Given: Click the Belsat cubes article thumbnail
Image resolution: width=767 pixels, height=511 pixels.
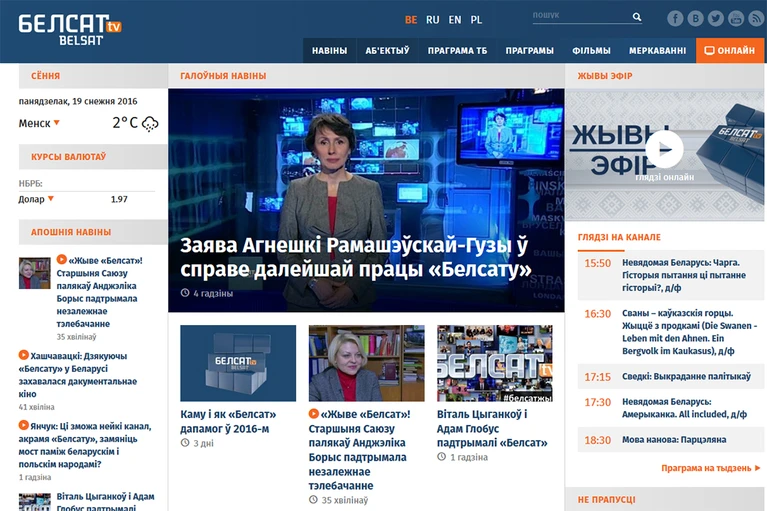Looking at the screenshot, I should tap(238, 363).
